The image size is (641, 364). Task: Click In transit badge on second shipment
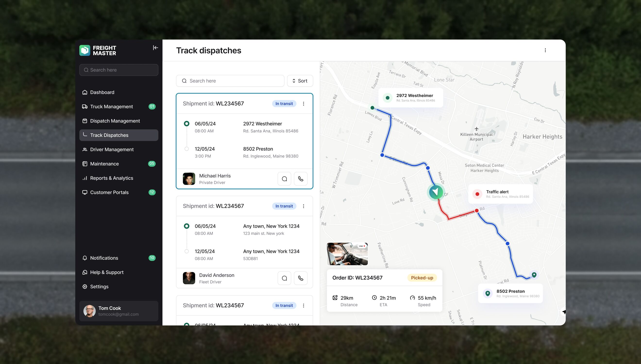click(x=284, y=206)
